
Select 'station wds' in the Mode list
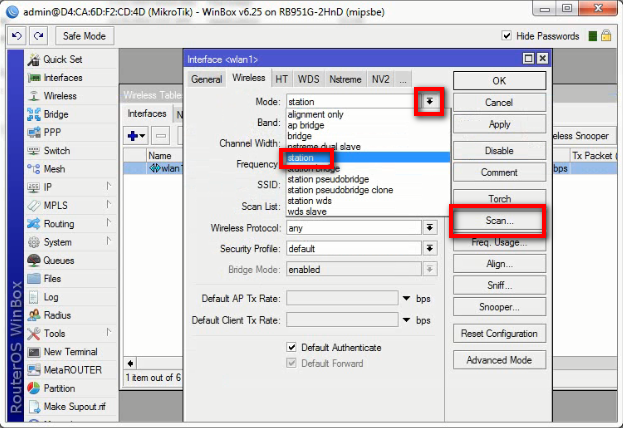[x=368, y=201]
